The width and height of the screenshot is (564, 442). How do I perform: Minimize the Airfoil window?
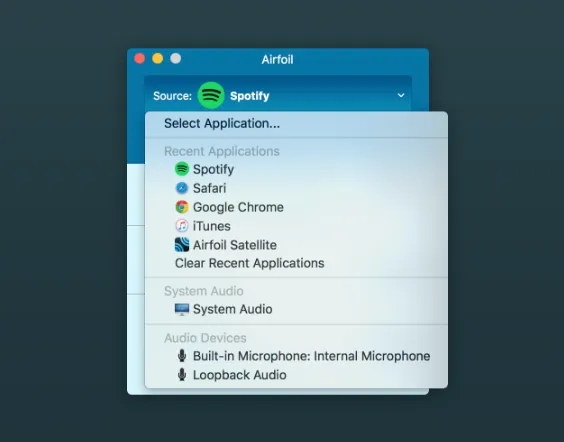point(158,58)
